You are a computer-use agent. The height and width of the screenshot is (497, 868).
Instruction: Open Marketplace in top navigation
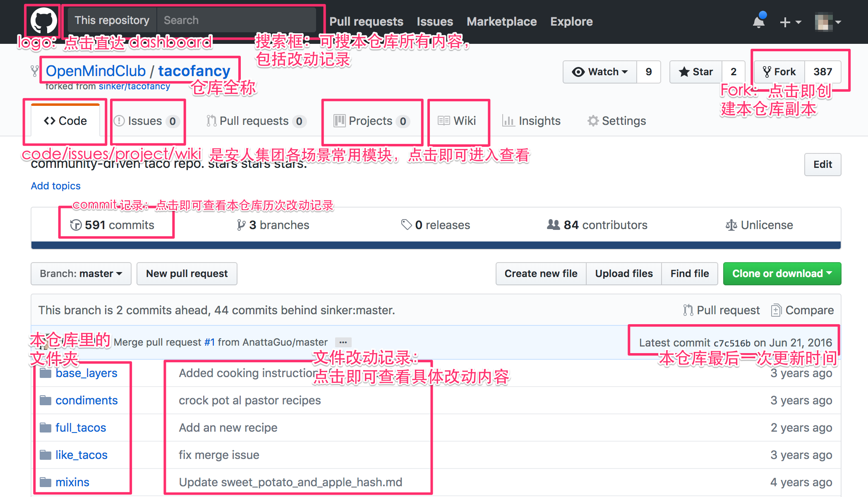click(501, 22)
